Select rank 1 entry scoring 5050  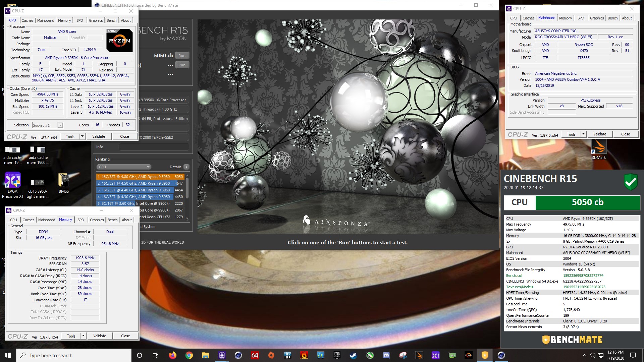140,177
